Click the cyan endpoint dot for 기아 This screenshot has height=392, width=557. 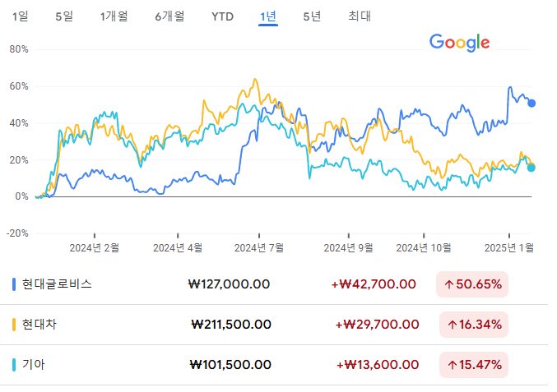[531, 168]
